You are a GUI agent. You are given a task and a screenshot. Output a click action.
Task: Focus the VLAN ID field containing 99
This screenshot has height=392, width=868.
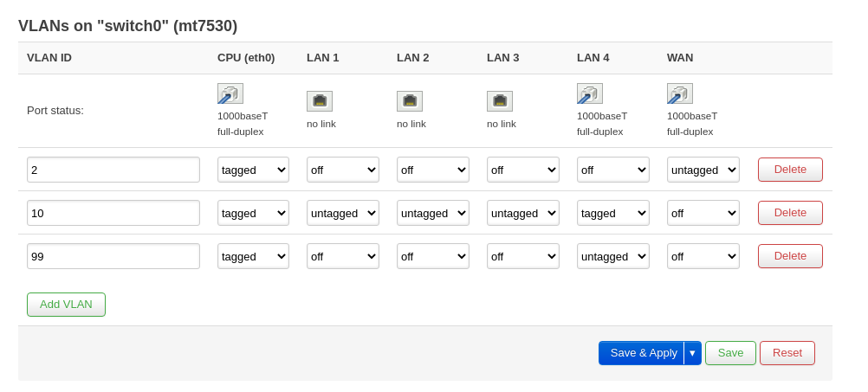(113, 256)
